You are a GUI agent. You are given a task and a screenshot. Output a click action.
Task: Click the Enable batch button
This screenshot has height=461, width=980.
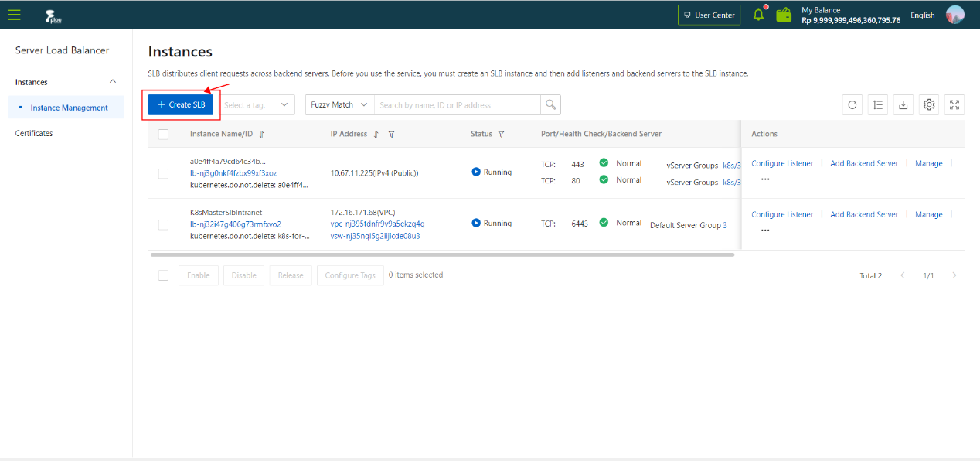click(x=199, y=275)
